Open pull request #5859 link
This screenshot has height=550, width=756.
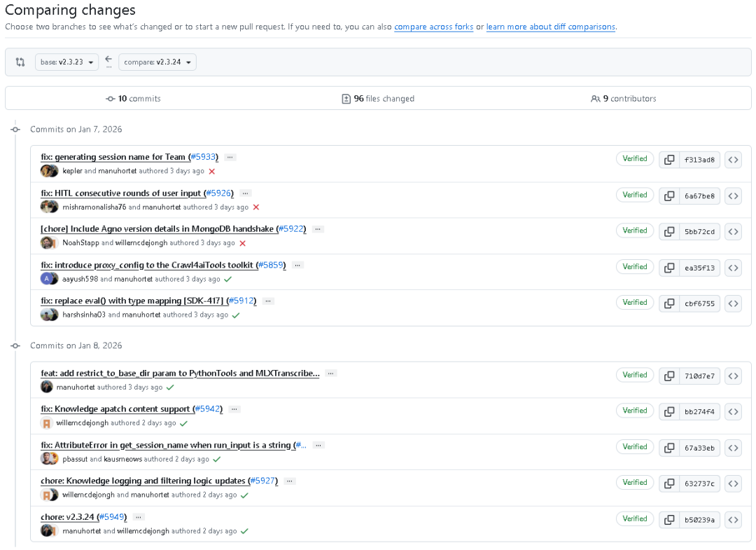click(x=271, y=265)
